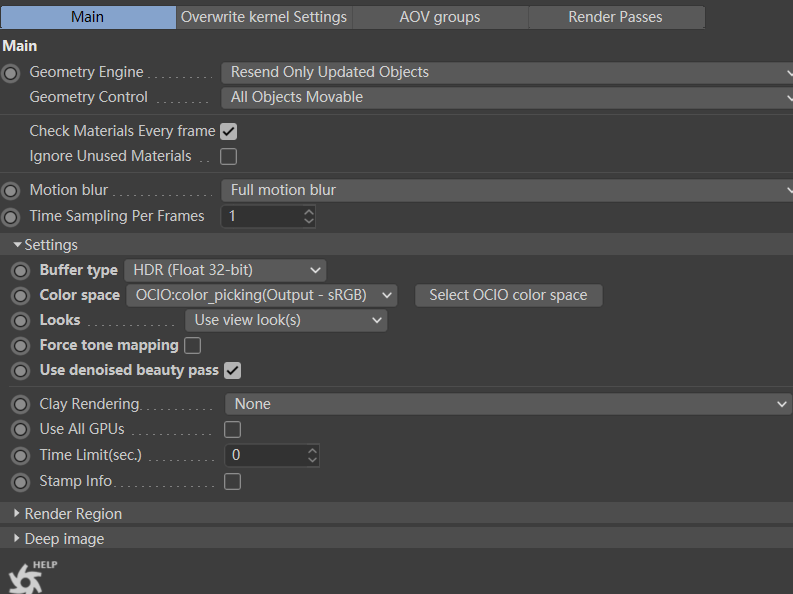
Task: Disable Check Materials Every frame checkbox
Action: tap(228, 131)
